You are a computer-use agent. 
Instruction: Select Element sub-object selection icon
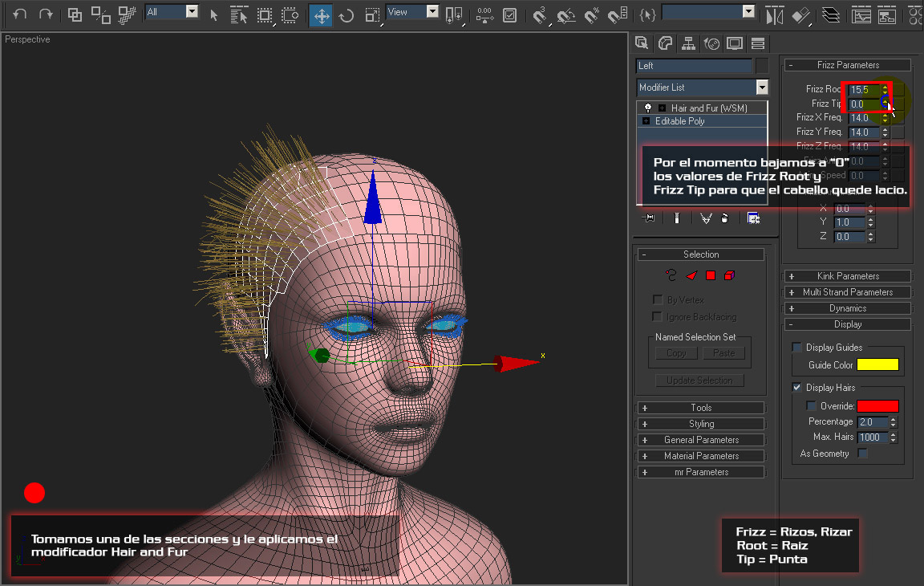tap(730, 275)
